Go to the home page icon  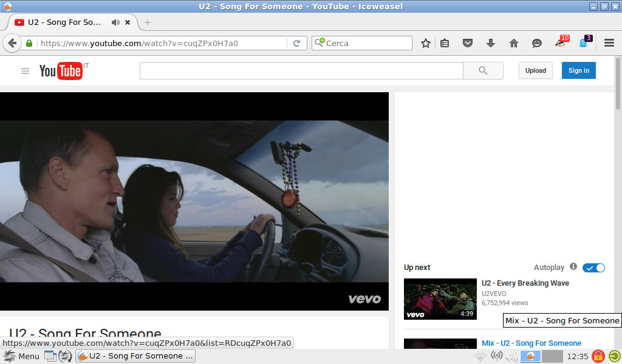(514, 43)
